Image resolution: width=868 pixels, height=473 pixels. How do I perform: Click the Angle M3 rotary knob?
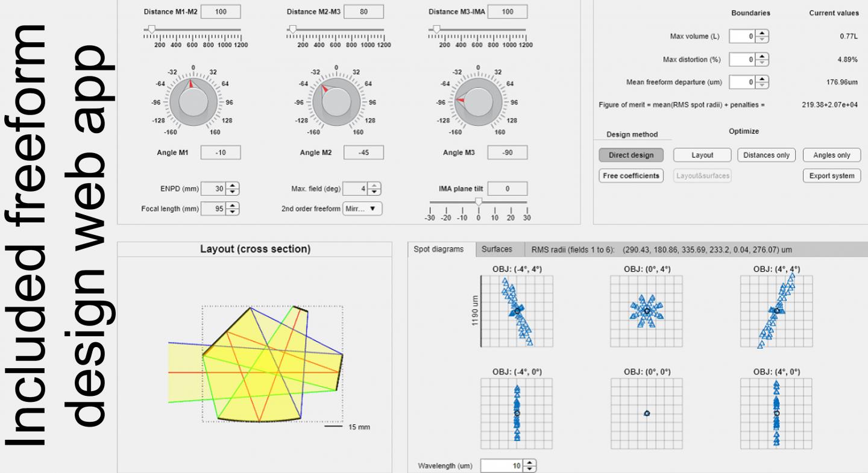click(478, 102)
